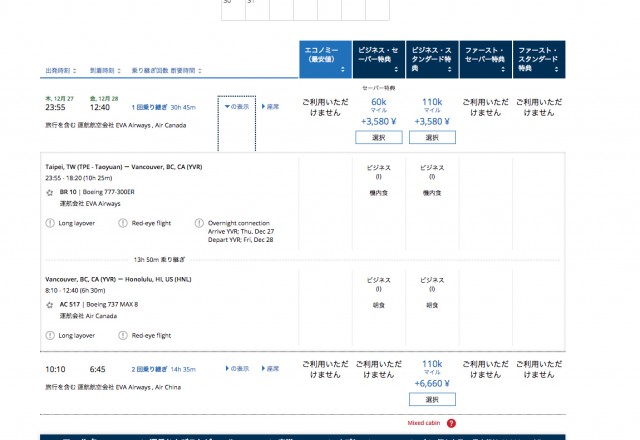640x440 pixels.
Task: Click the star icon beside AC 517
Action: 50,305
